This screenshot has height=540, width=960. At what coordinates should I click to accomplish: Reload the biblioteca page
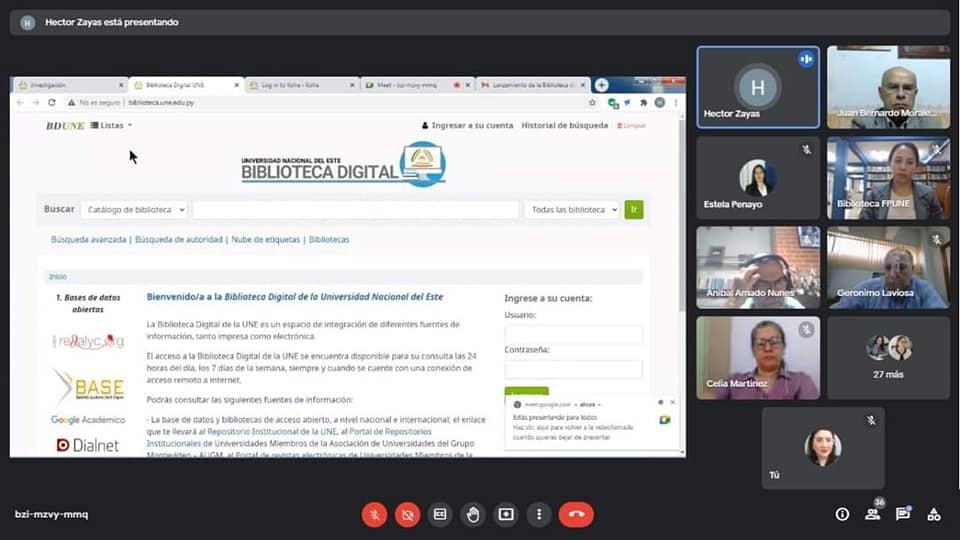click(52, 102)
